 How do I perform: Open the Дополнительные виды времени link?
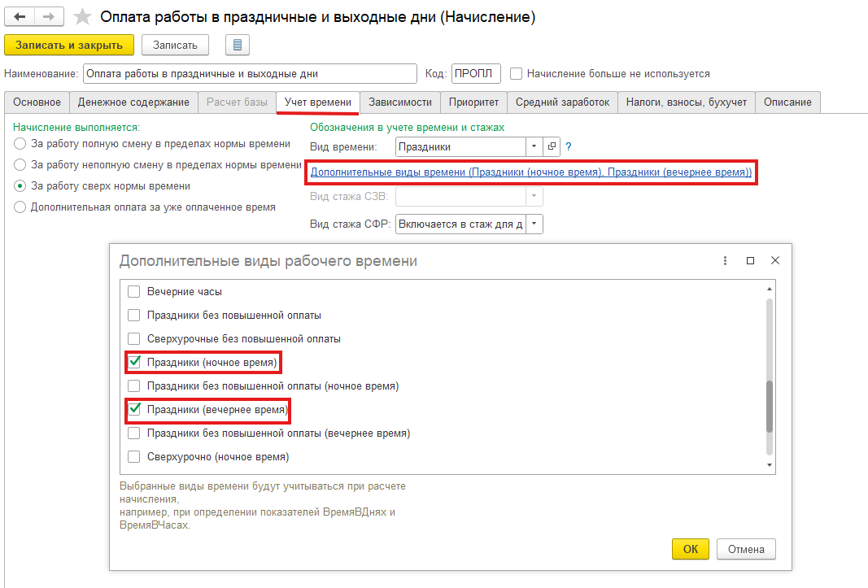coord(531,172)
